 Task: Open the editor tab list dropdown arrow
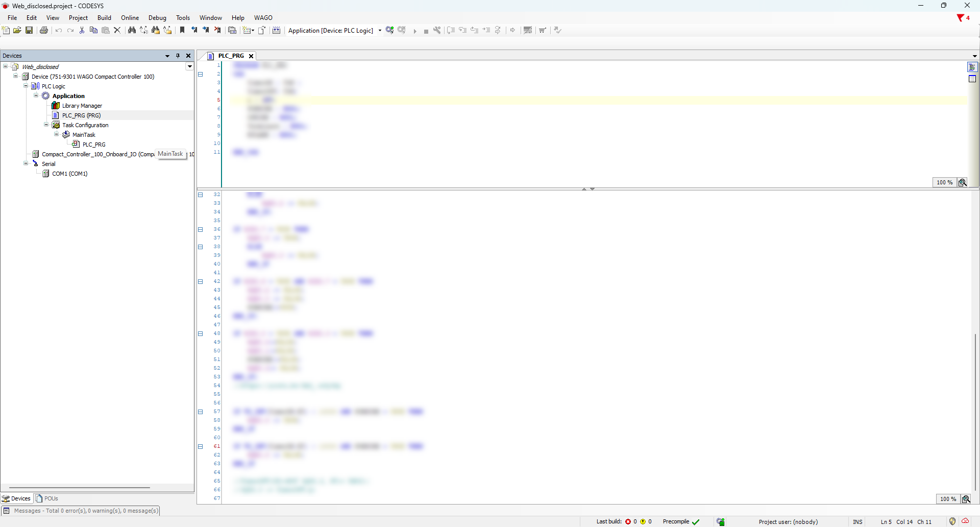point(975,56)
